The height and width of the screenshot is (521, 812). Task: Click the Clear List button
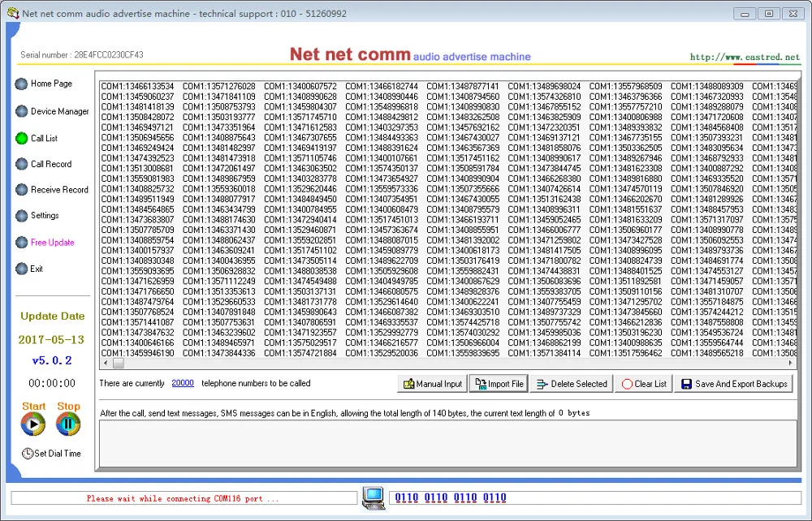coord(644,384)
